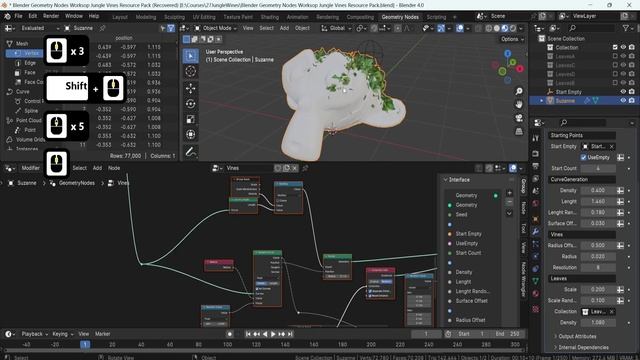Viewport: 640px width, 360px height.
Task: Click the Length 1.440 value slider
Action: click(598, 202)
